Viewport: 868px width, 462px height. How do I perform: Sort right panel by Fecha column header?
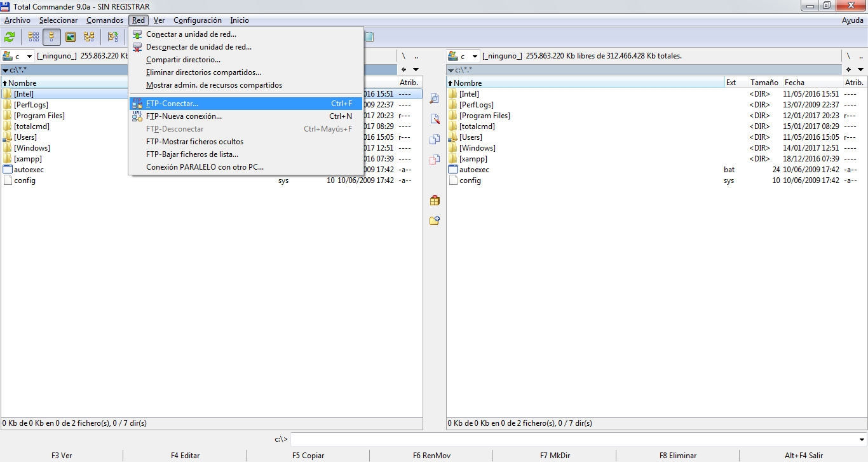(x=812, y=83)
